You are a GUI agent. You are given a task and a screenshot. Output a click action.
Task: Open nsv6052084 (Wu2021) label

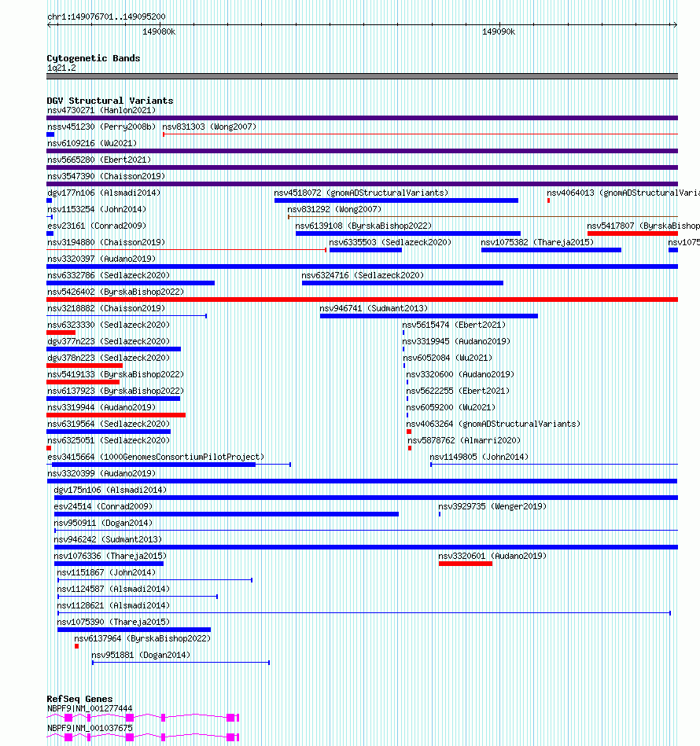(x=448, y=358)
